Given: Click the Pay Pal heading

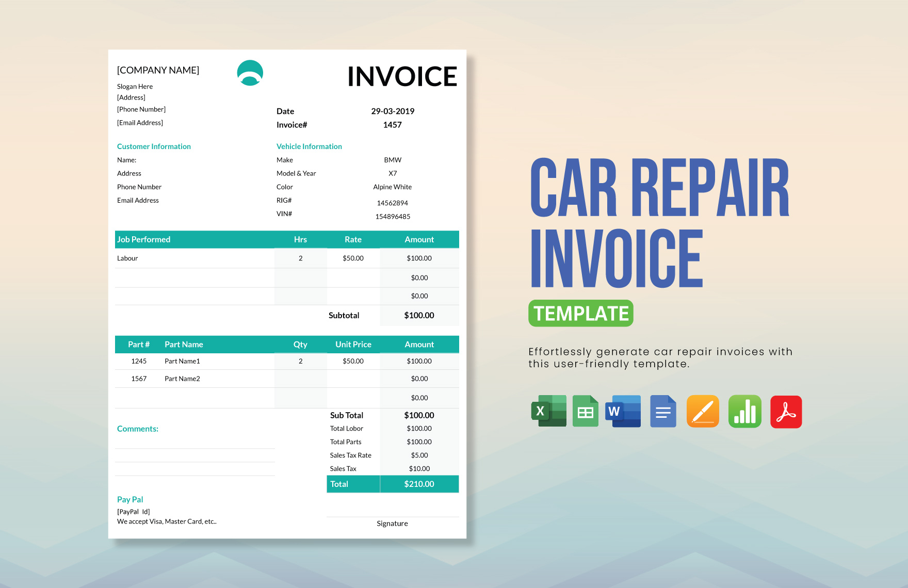Looking at the screenshot, I should pyautogui.click(x=130, y=499).
